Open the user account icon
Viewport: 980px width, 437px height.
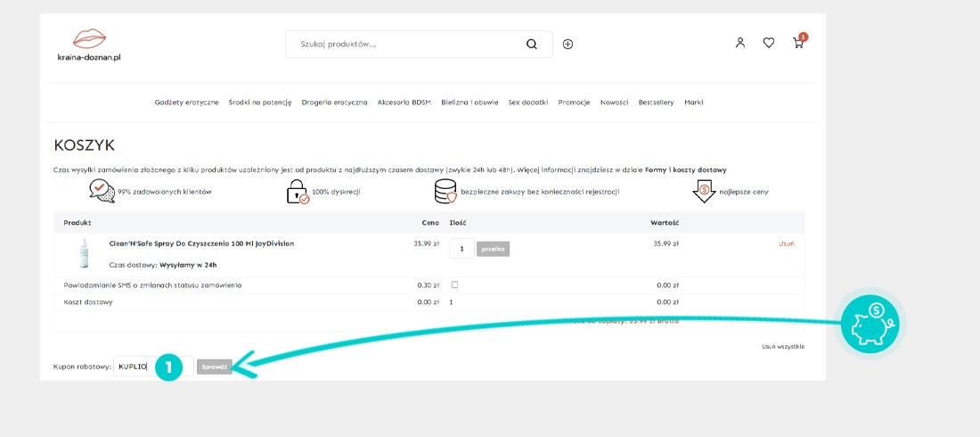click(x=739, y=43)
